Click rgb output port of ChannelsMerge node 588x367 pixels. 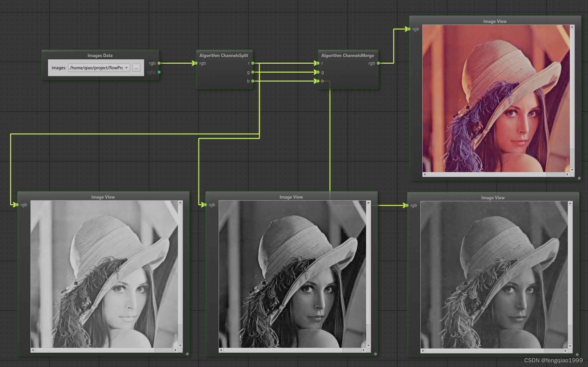click(378, 63)
